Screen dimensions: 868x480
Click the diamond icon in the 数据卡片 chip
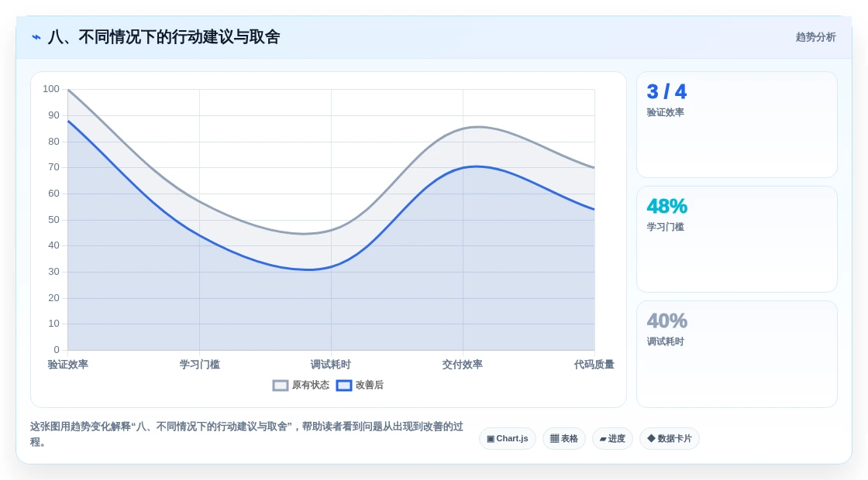(x=652, y=438)
